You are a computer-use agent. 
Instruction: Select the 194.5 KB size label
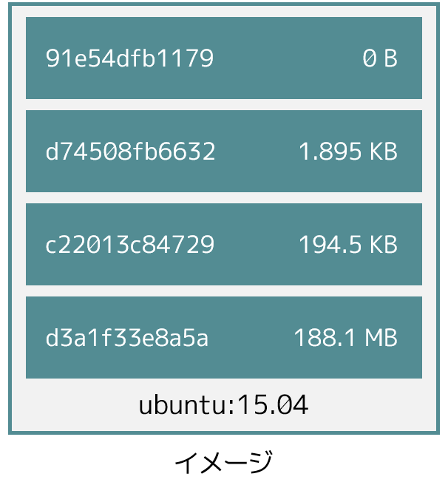348,245
